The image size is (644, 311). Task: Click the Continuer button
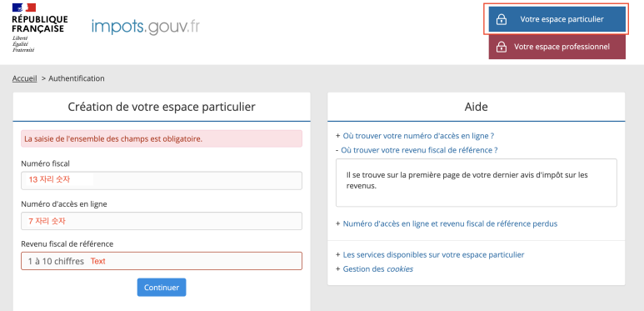point(162,288)
